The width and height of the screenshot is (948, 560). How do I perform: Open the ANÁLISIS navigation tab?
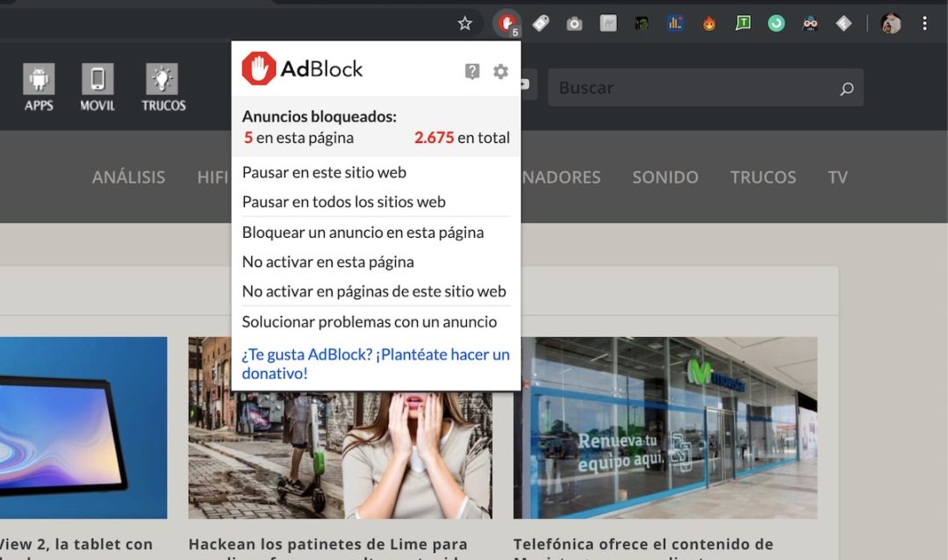pyautogui.click(x=128, y=177)
